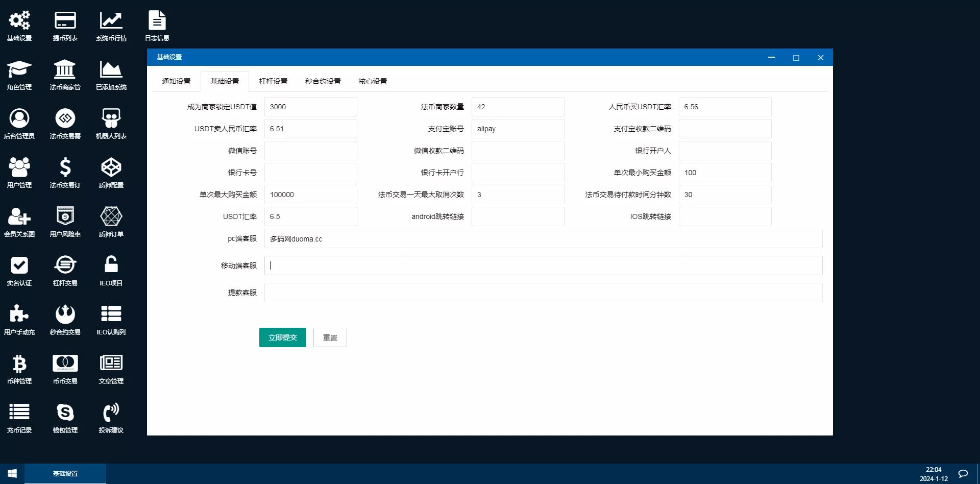Open the 机器人列表 page
The image size is (980, 484).
tap(111, 123)
